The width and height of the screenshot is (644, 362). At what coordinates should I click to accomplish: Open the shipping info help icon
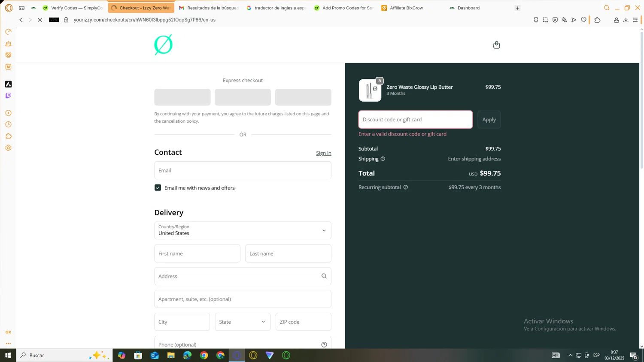383,159
